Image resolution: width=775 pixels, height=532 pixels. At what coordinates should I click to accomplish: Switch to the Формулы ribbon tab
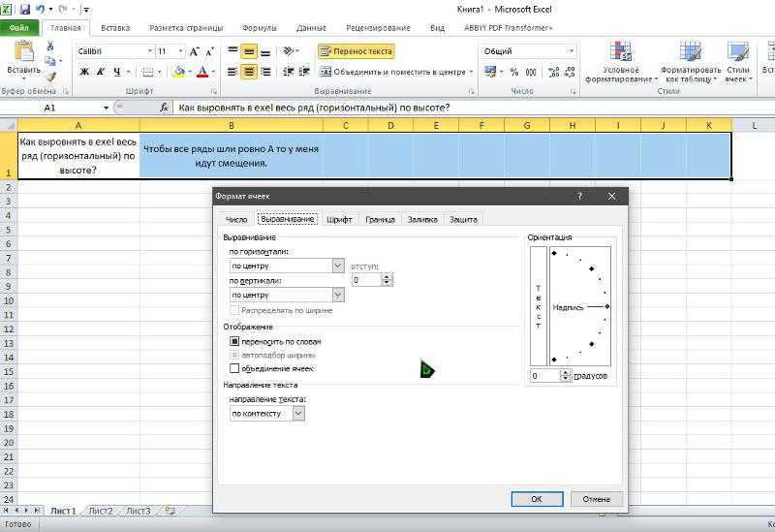(260, 28)
